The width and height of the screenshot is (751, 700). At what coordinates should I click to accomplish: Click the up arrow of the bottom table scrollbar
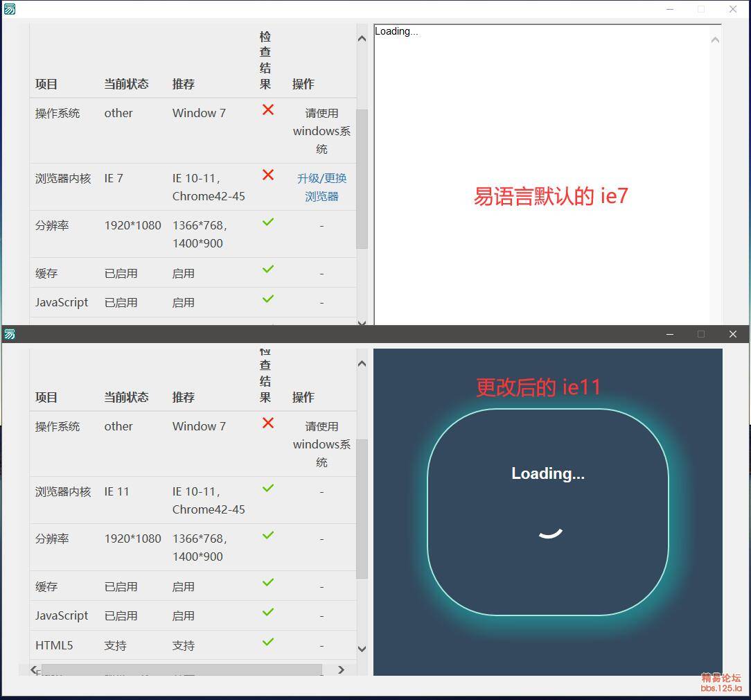[x=362, y=364]
